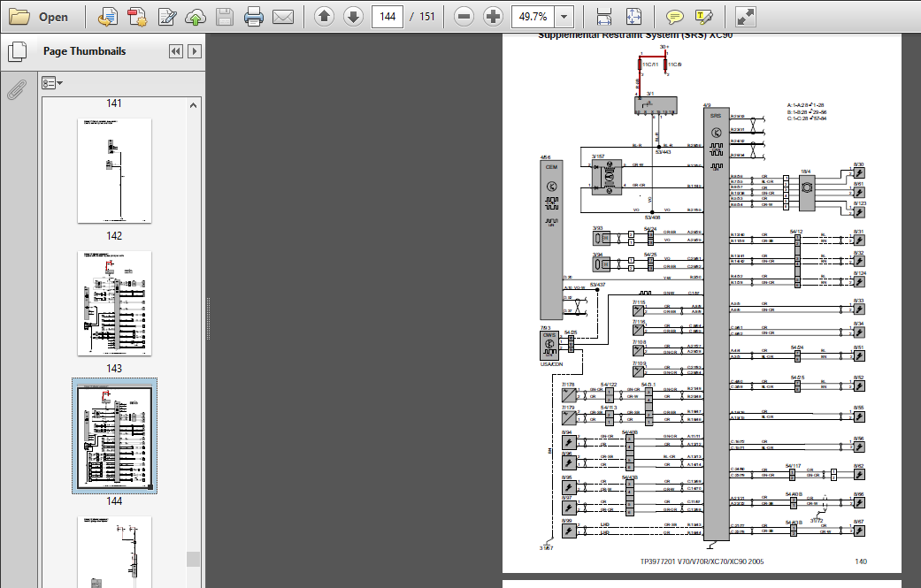
Task: Click the page number '140' in footer
Action: coord(861,561)
